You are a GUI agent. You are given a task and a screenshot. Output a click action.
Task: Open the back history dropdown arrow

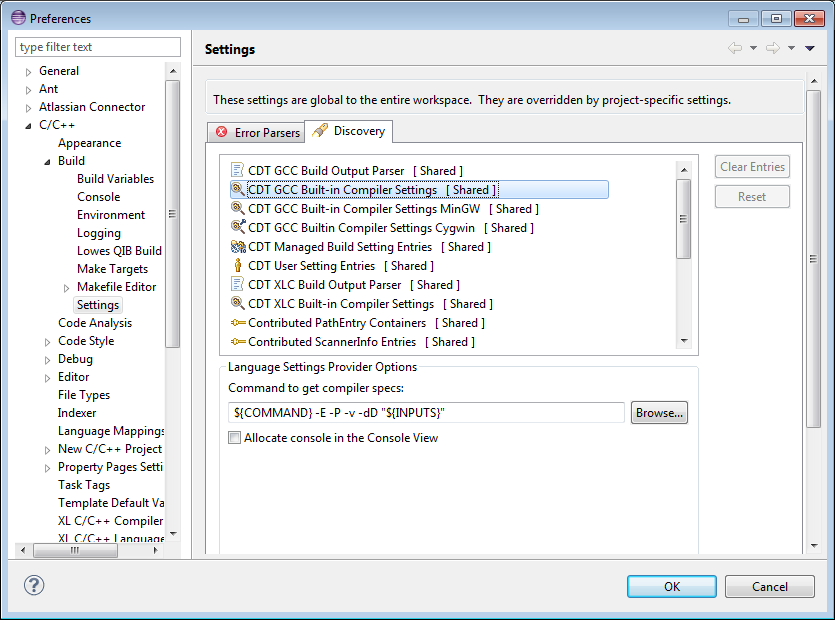point(754,48)
